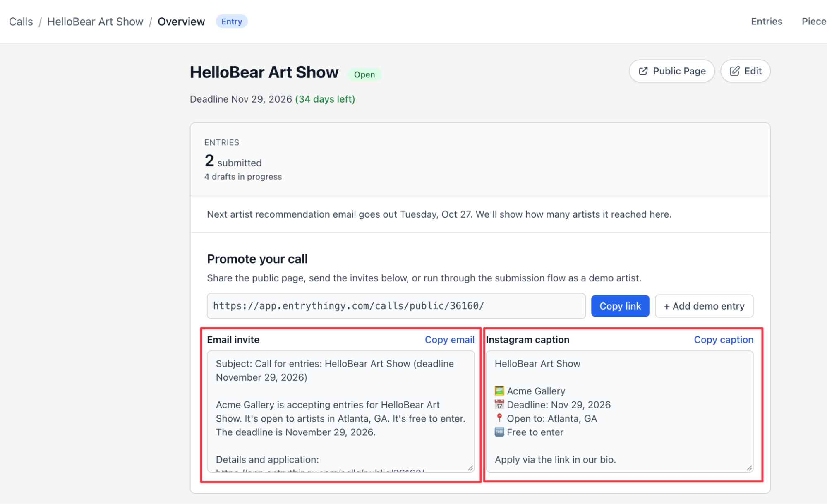This screenshot has height=504, width=827.
Task: Switch to the Entries tab
Action: click(767, 22)
